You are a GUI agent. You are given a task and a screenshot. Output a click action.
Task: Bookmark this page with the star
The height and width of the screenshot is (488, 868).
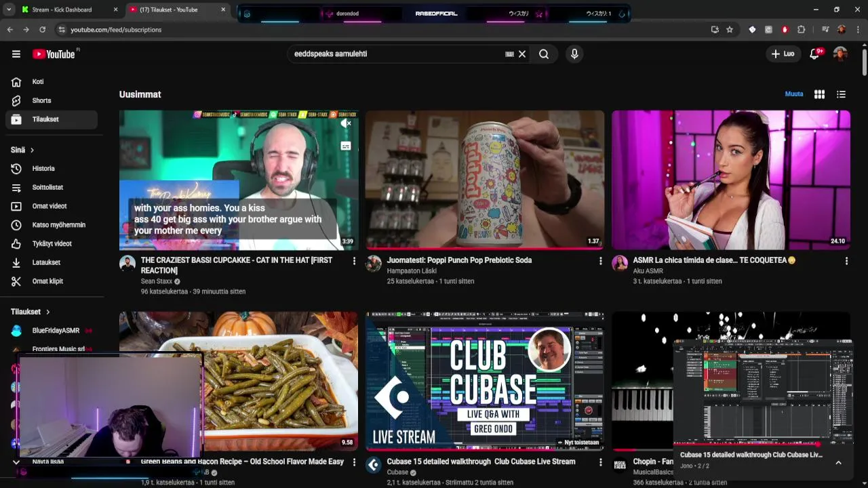click(x=730, y=30)
